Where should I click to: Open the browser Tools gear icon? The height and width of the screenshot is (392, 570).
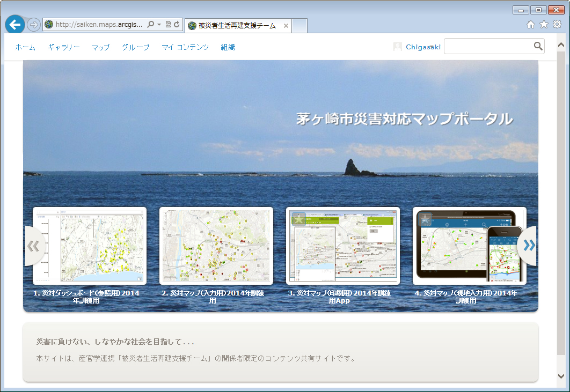(557, 24)
